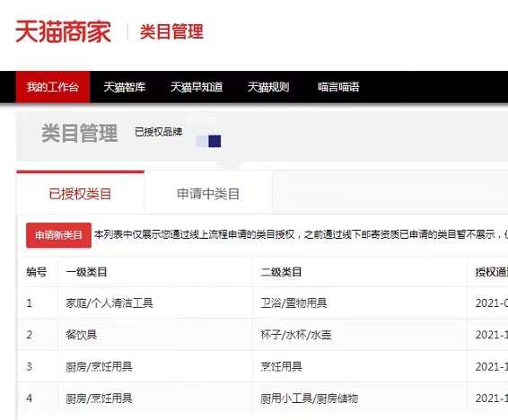Click the 已授权品牌 label
Screen dimensions: 508x420
tap(159, 132)
